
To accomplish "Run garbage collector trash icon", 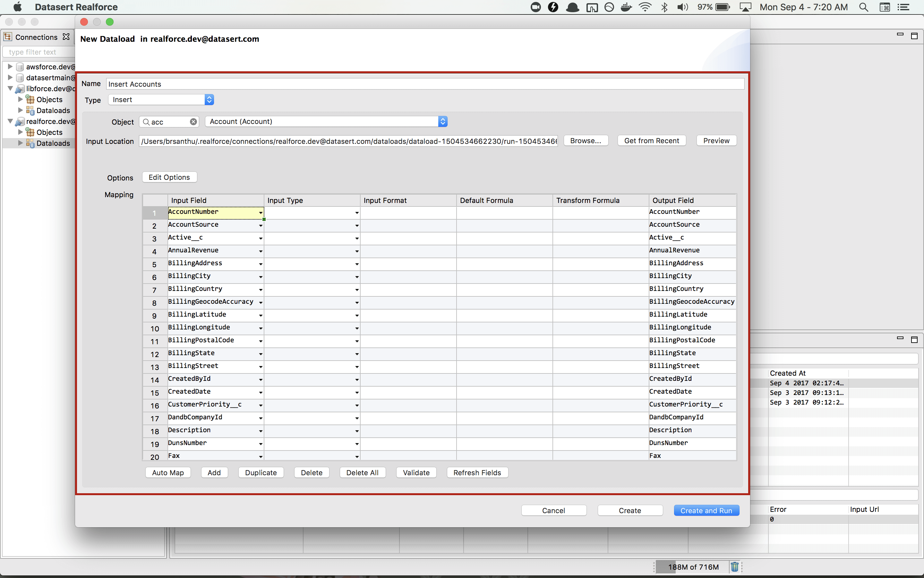I will (x=734, y=566).
